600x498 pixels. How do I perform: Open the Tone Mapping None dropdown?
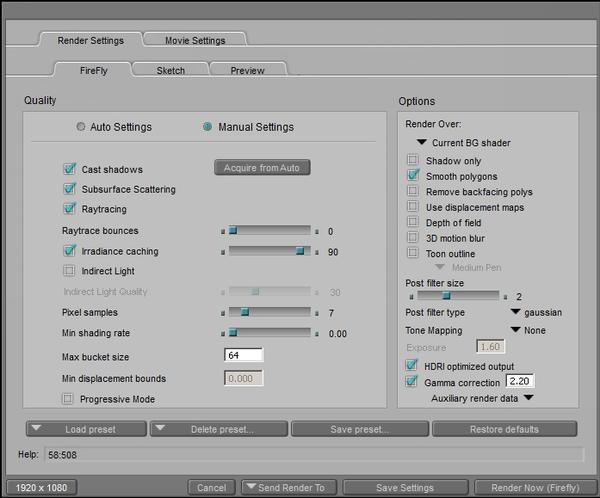pyautogui.click(x=528, y=330)
